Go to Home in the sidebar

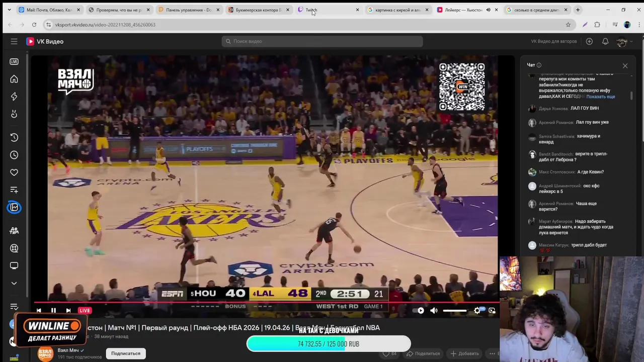pyautogui.click(x=14, y=79)
